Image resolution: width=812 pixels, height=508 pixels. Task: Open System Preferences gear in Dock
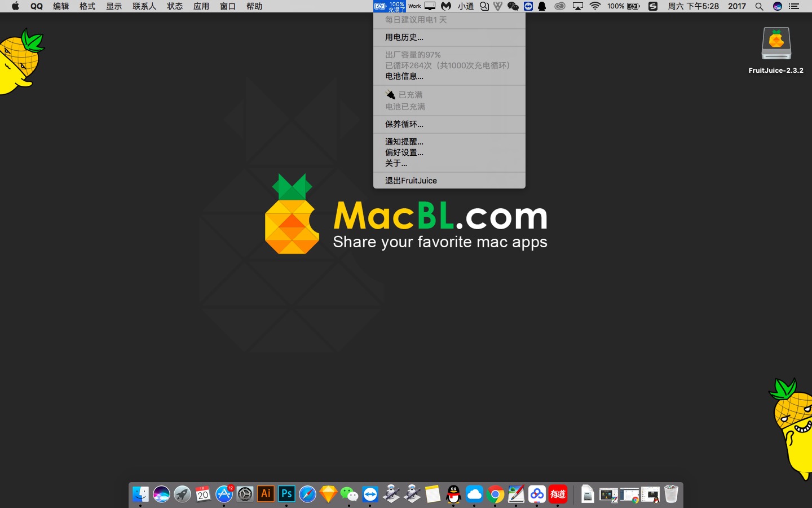coord(245,494)
